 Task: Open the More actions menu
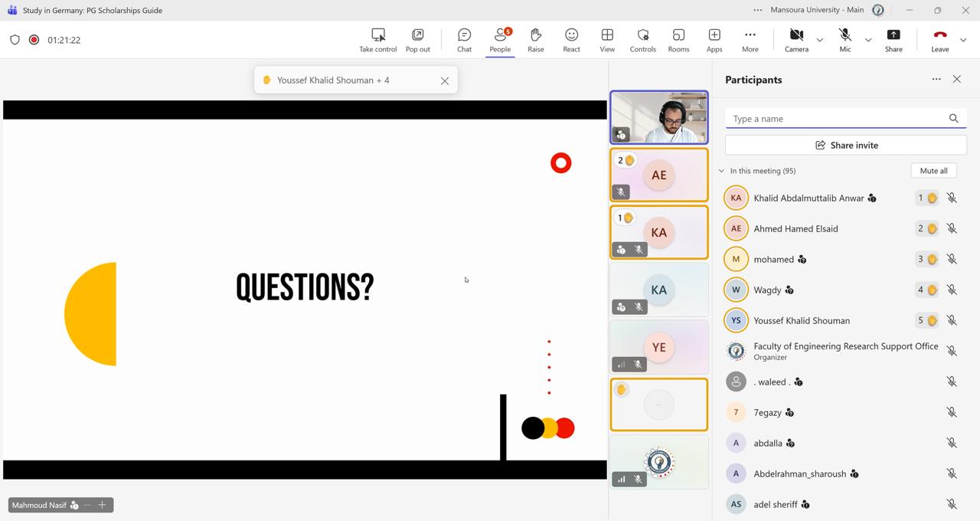pos(750,40)
